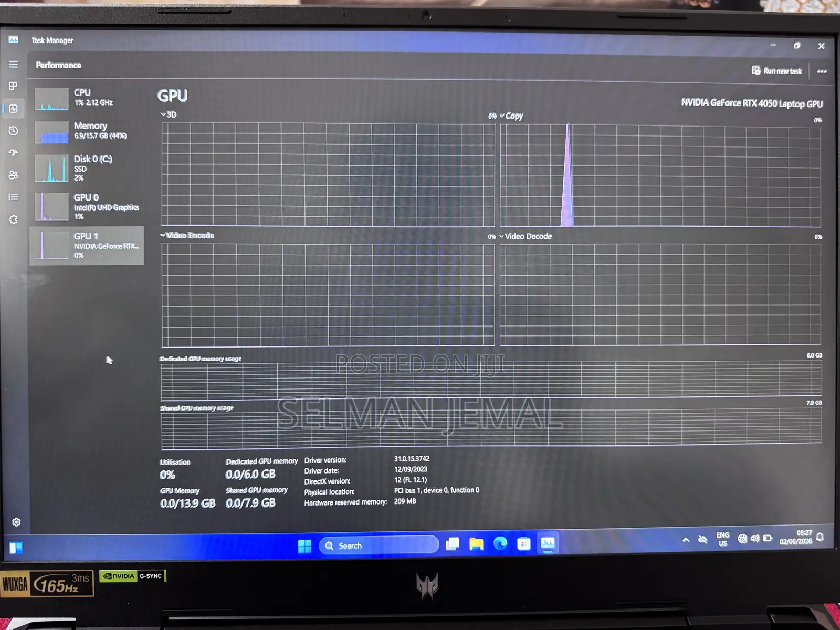This screenshot has height=630, width=840.
Task: Launch Microsoft Edge from the taskbar
Action: click(500, 543)
